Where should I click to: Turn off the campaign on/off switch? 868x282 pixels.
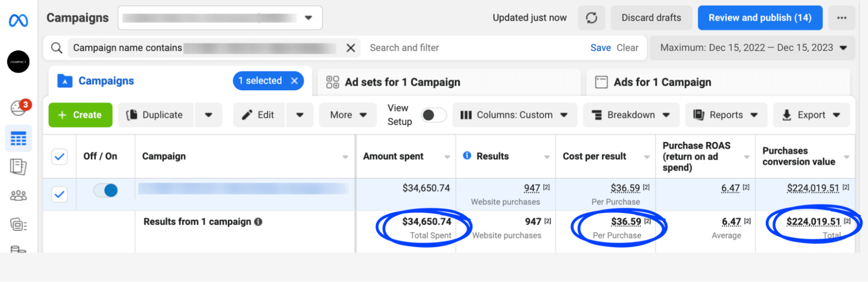tap(106, 190)
